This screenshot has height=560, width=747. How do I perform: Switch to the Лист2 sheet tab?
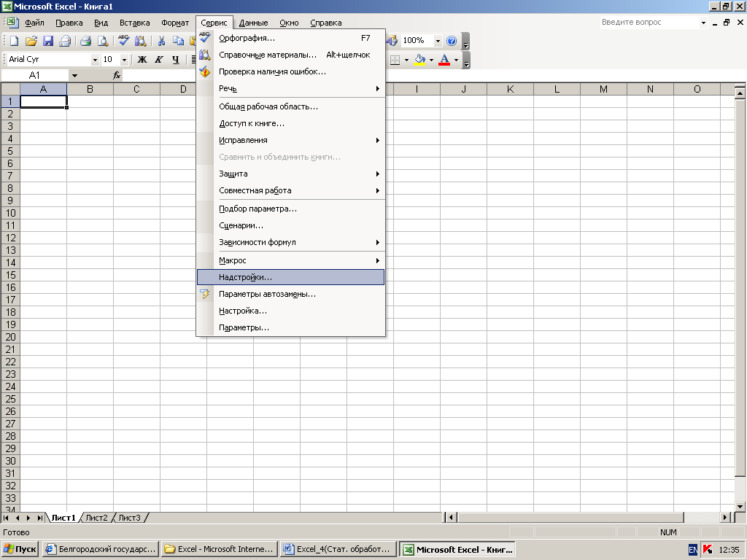tap(97, 518)
